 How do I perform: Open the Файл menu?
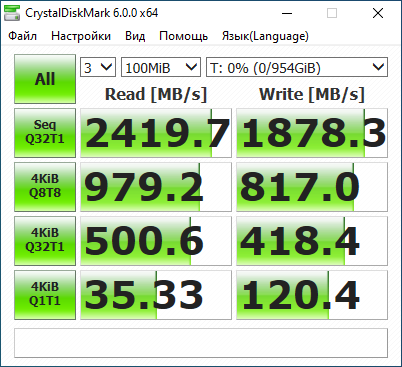tap(22, 36)
